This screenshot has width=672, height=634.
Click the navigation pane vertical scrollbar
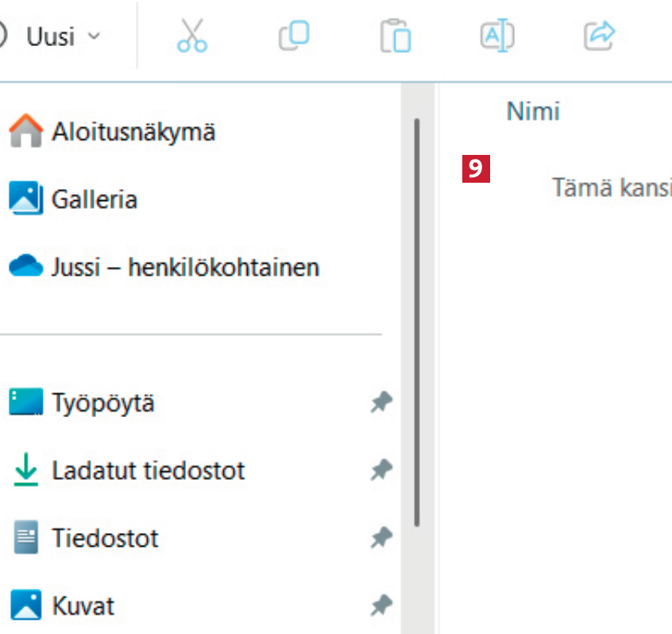point(416,318)
